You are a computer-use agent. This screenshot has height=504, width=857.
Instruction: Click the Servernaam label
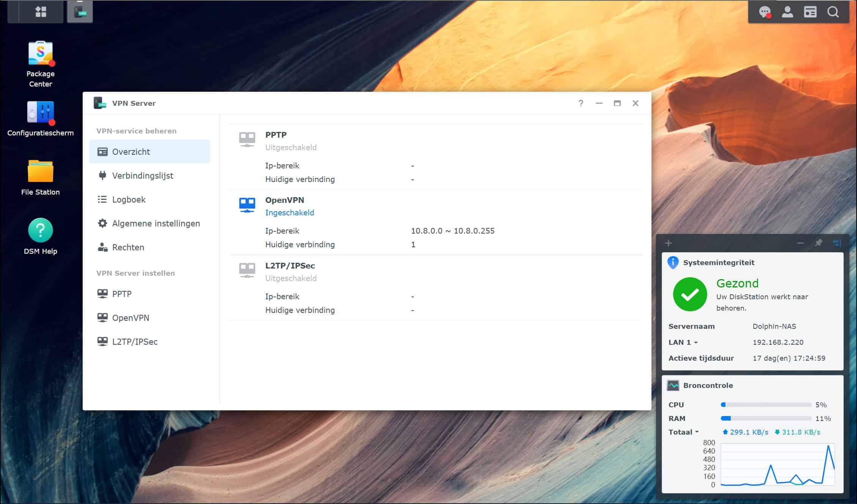pyautogui.click(x=691, y=326)
